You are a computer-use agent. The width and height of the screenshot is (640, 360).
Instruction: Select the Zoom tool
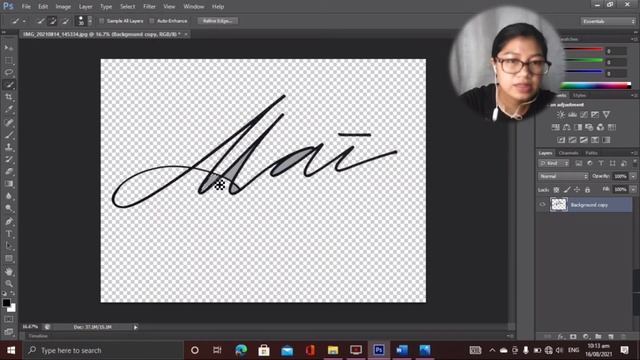coord(9,283)
